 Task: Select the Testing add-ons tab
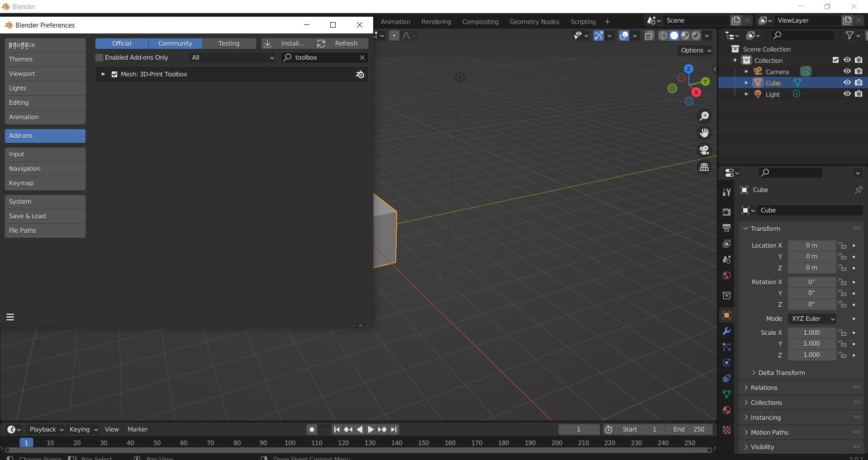[229, 43]
